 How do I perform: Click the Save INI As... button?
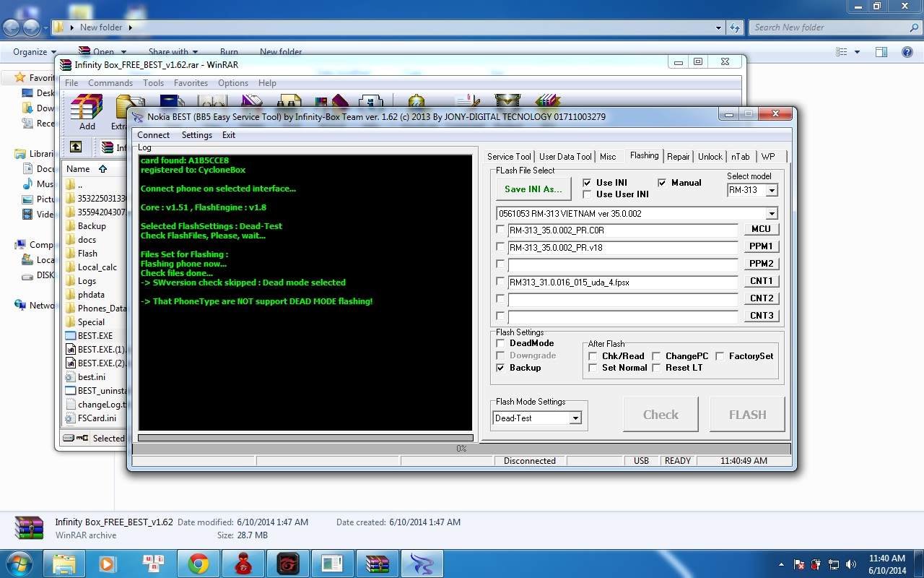pyautogui.click(x=533, y=189)
